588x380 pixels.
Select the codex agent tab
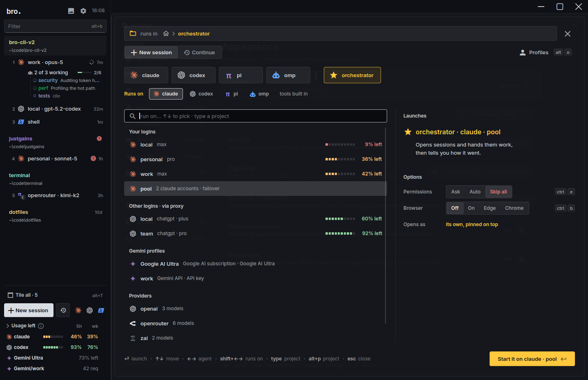pos(194,76)
